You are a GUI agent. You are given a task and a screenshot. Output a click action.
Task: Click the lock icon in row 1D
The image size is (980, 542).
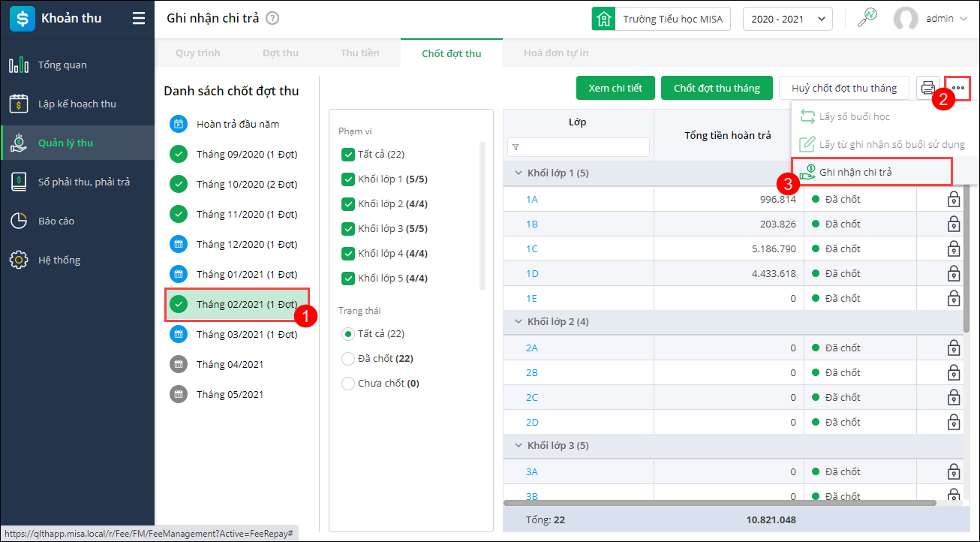pyautogui.click(x=954, y=273)
